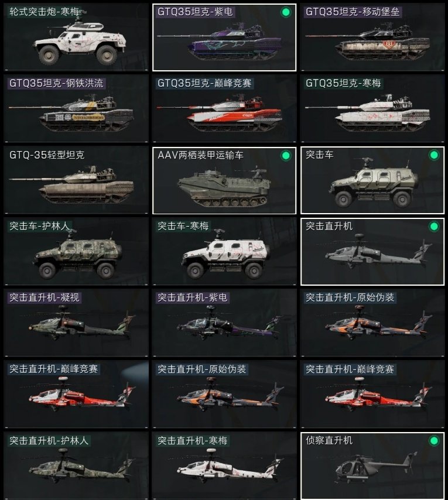Click green indicator on the 突击车 card
This screenshot has width=448, height=500.
point(434,155)
